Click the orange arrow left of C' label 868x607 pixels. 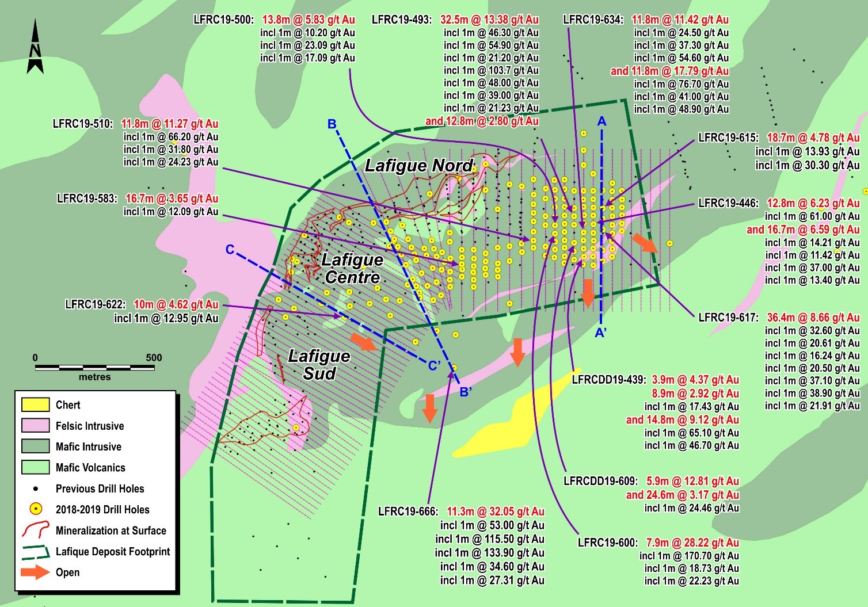(364, 342)
